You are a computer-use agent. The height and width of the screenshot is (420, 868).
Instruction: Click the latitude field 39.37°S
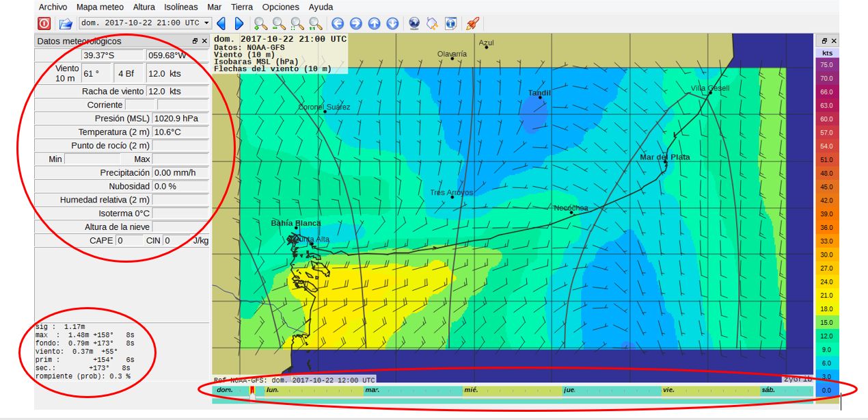111,55
